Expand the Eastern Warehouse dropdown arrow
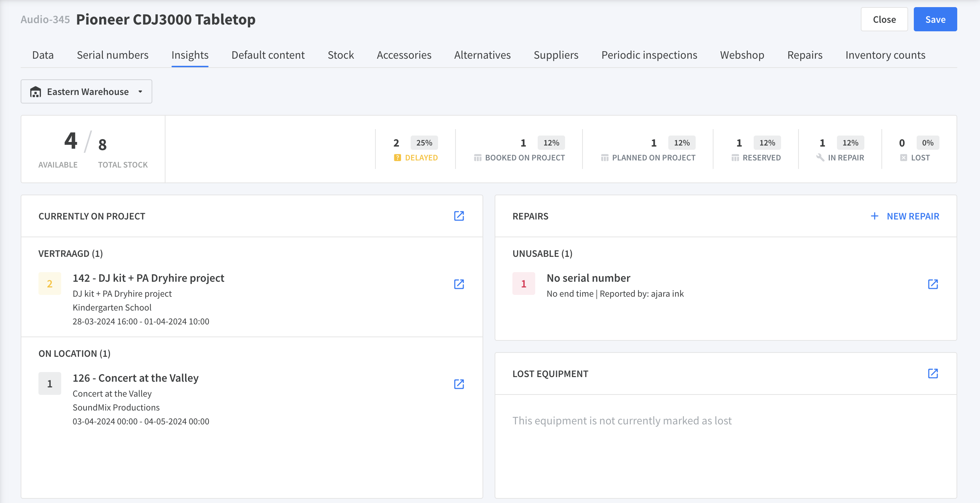 point(140,92)
